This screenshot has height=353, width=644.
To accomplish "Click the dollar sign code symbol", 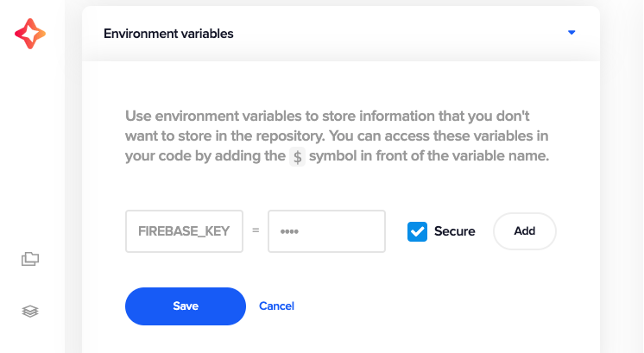I will (x=297, y=157).
